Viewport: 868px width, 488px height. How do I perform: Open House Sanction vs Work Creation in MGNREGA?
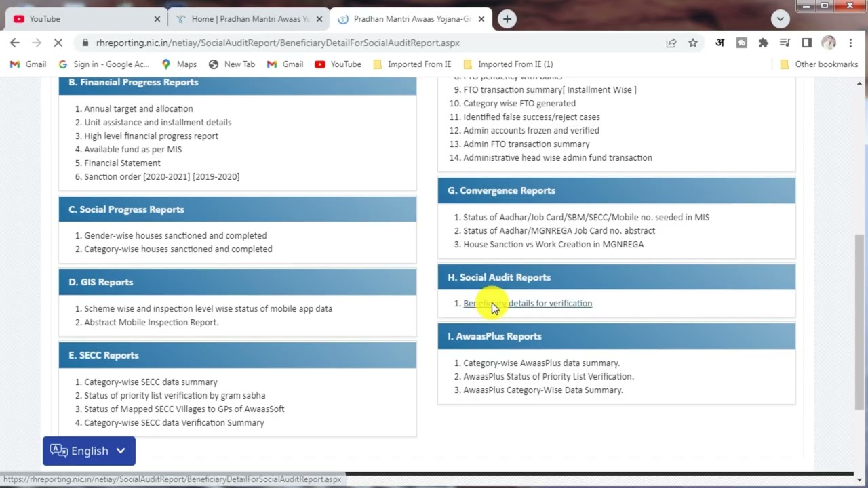coord(553,244)
